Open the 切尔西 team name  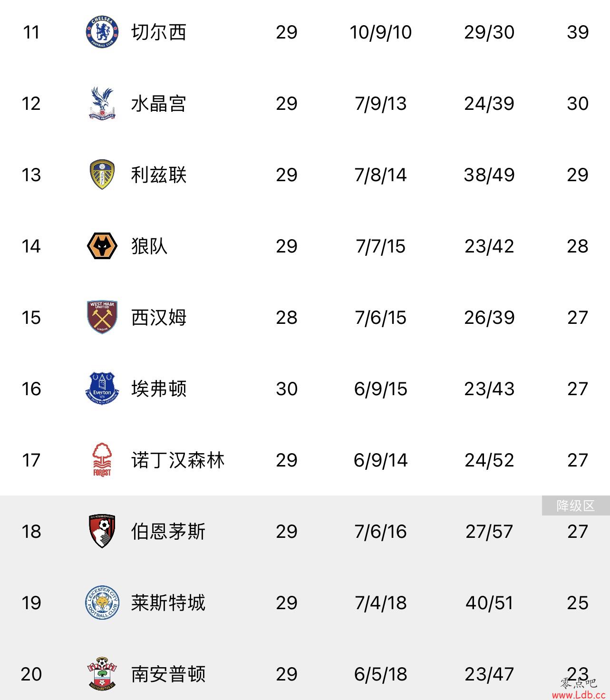(x=159, y=32)
